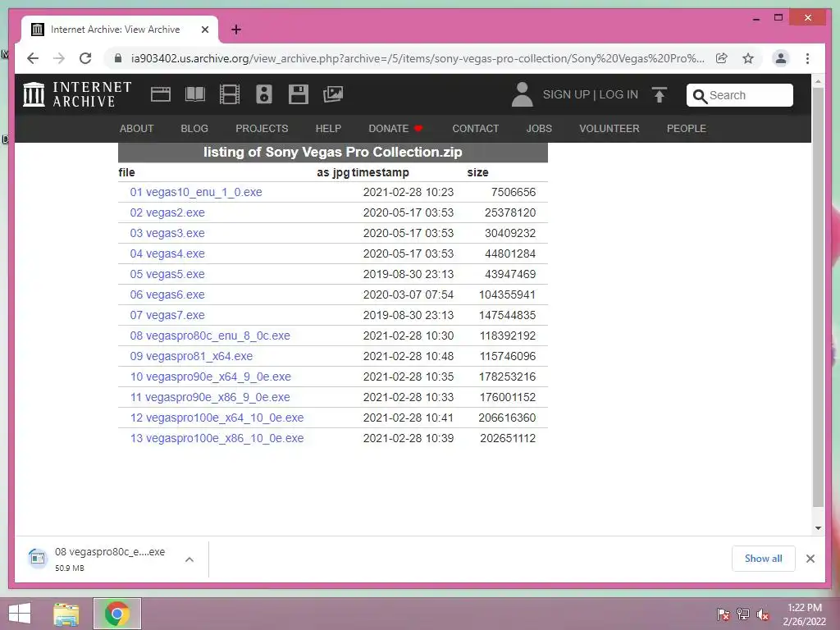Open 06 vegas6.exe link

coord(167,294)
